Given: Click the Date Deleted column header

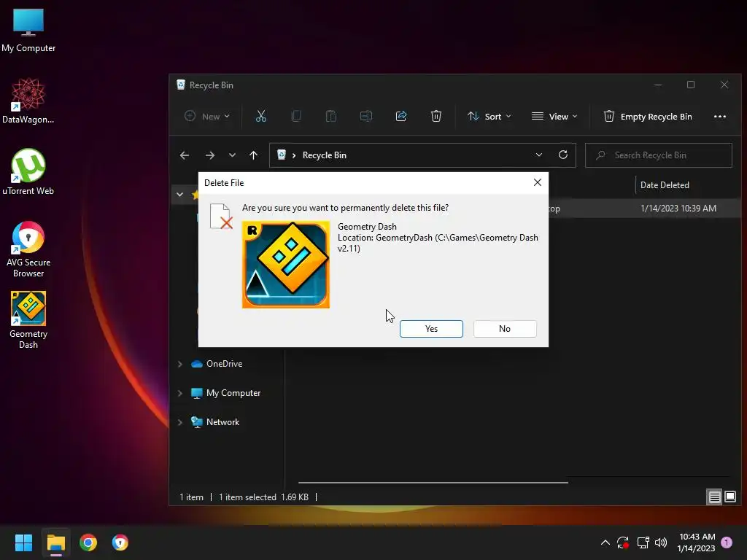Looking at the screenshot, I should (665, 184).
